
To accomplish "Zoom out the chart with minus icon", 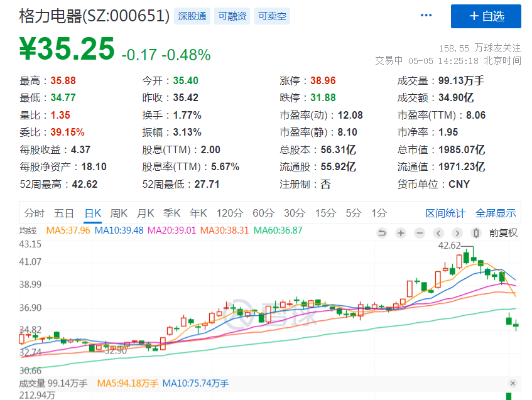I will click(419, 233).
